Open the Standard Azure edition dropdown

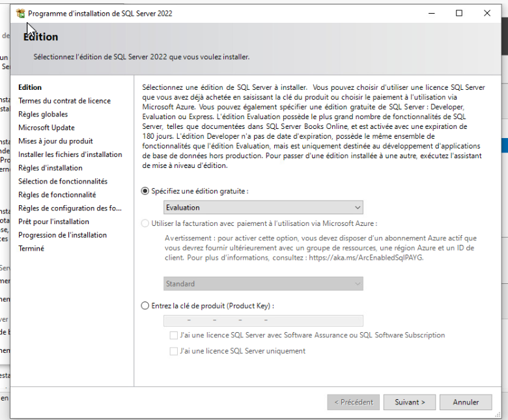(x=263, y=284)
